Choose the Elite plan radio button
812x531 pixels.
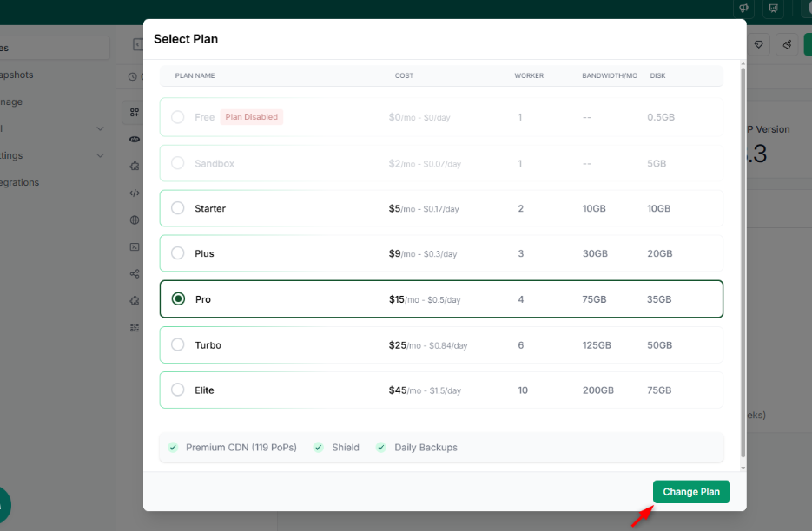pos(178,390)
